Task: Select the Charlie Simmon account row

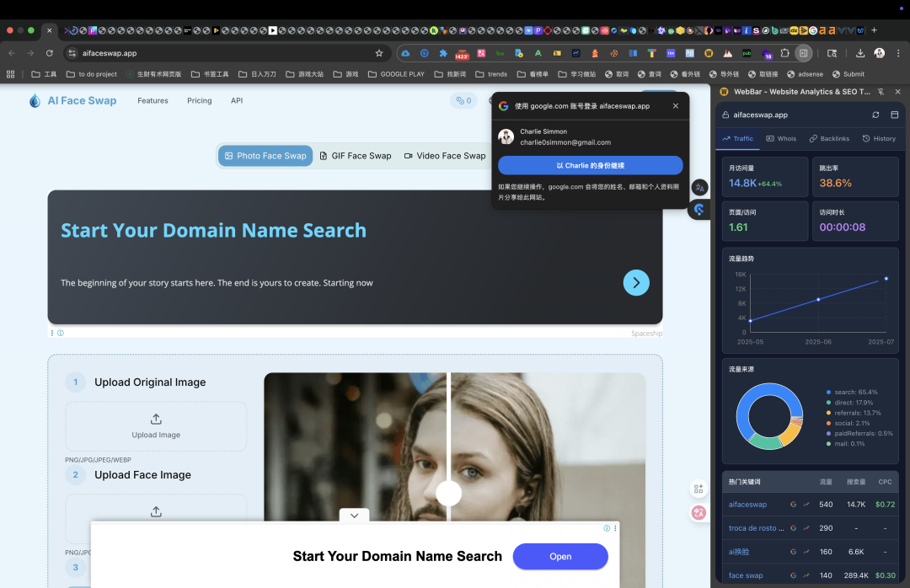Action: [590, 137]
